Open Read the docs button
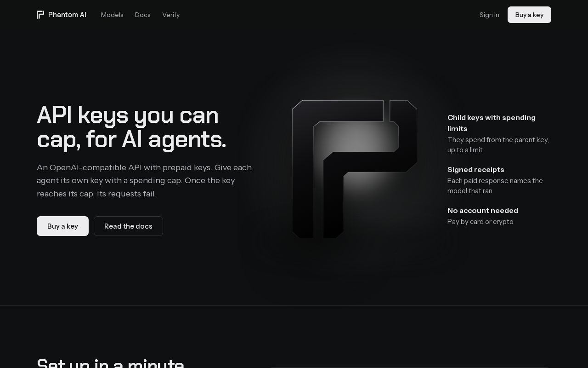Screen dimensions: 588x368 pyautogui.click(x=128, y=226)
